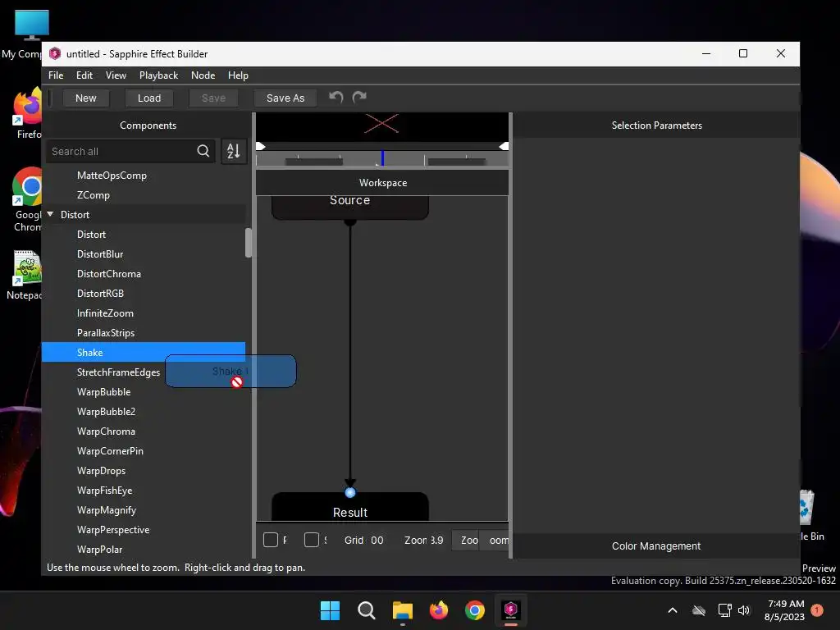Screen dimensions: 840x630
Task: Collapse the Distort category
Action: pyautogui.click(x=50, y=214)
